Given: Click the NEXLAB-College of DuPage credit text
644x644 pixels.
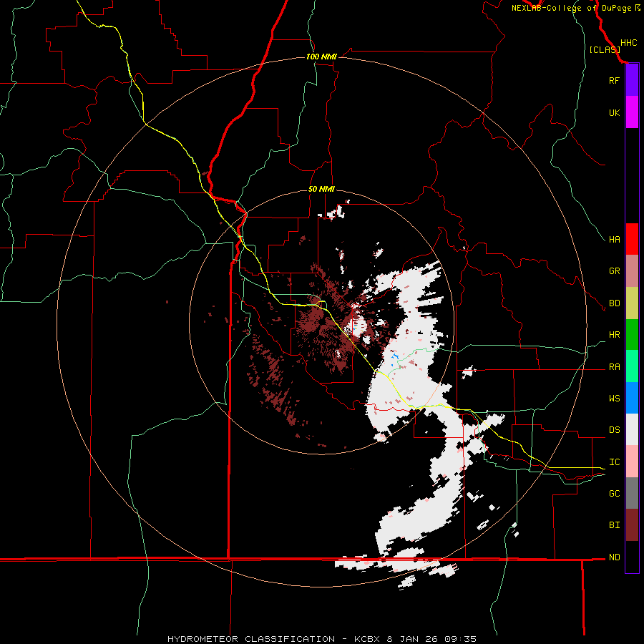Looking at the screenshot, I should (572, 8).
